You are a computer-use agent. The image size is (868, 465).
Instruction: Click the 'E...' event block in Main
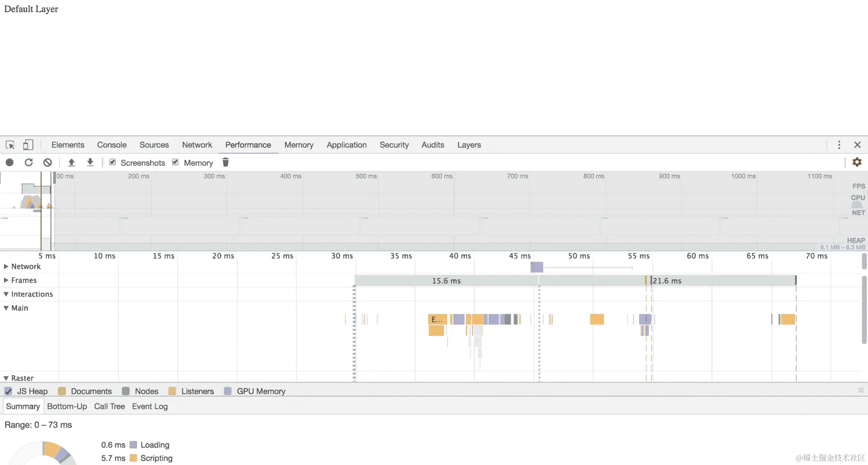[437, 320]
